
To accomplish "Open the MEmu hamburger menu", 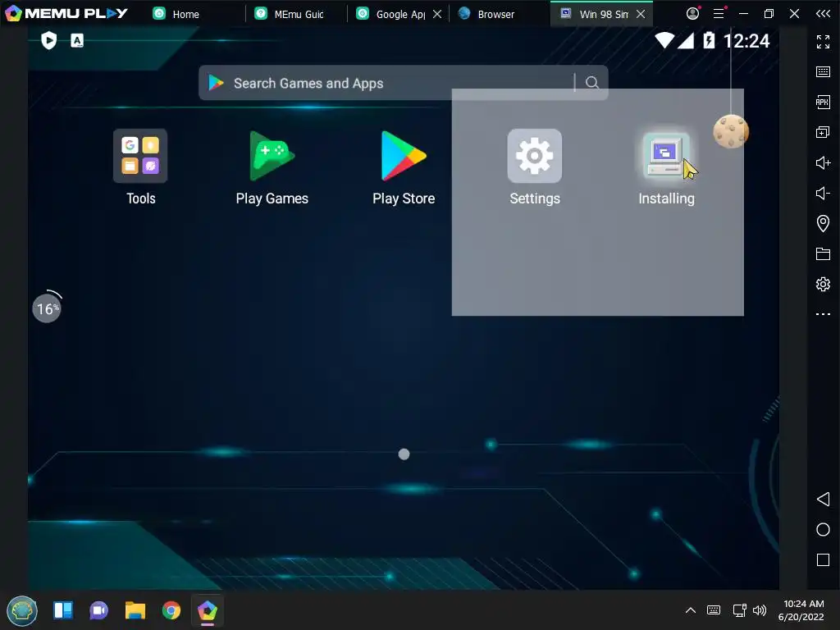I will pyautogui.click(x=719, y=14).
